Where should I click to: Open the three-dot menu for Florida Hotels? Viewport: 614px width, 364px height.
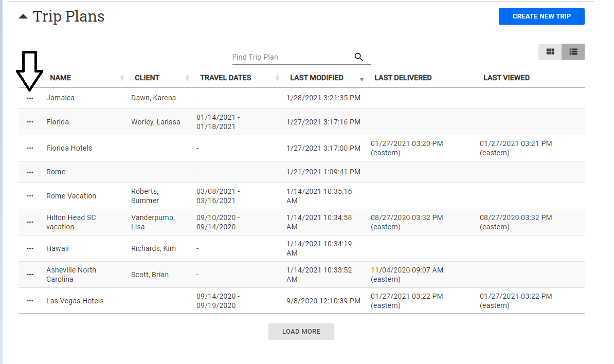tap(30, 148)
